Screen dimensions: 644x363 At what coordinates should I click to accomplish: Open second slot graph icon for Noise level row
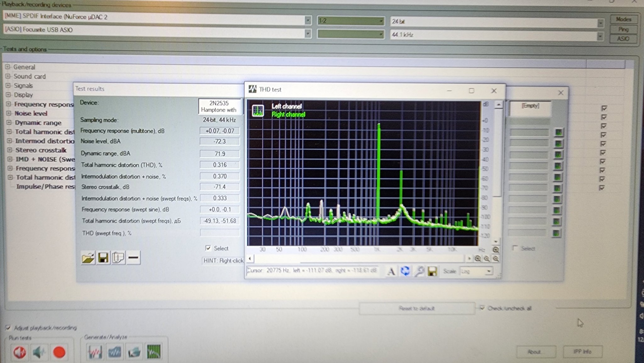558,143
